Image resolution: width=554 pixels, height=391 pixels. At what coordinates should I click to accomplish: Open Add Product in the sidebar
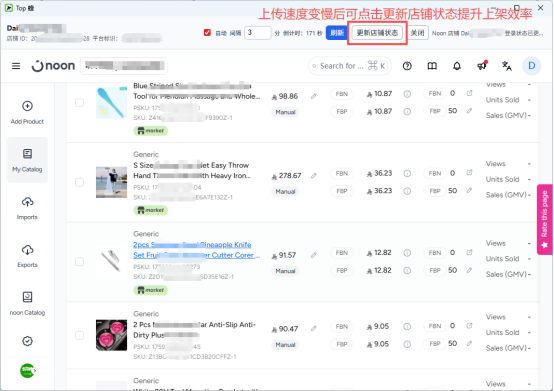27,113
